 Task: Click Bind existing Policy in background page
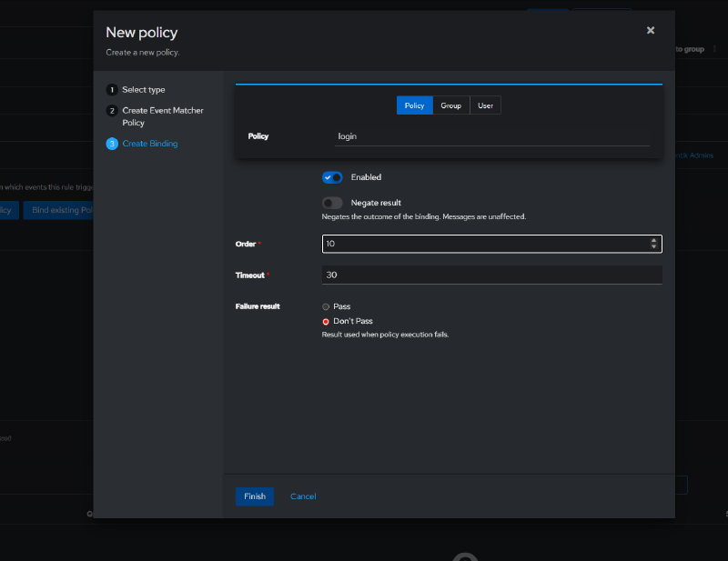click(x=58, y=210)
